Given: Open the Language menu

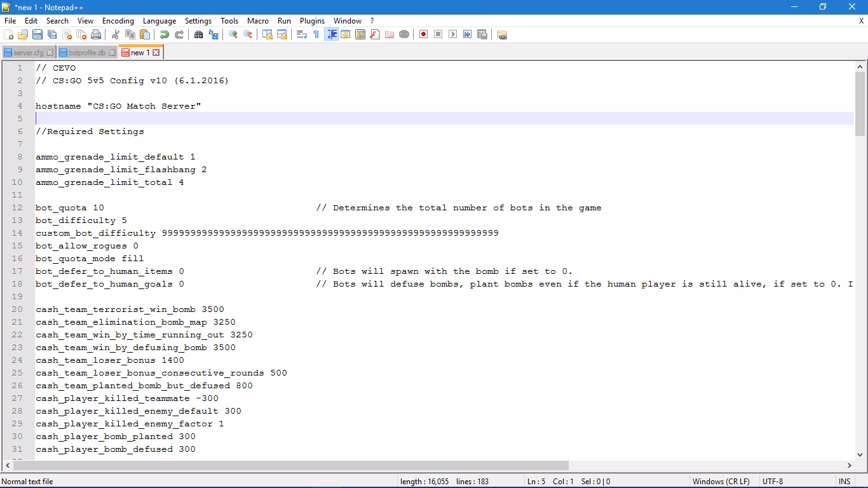Looking at the screenshot, I should (159, 21).
